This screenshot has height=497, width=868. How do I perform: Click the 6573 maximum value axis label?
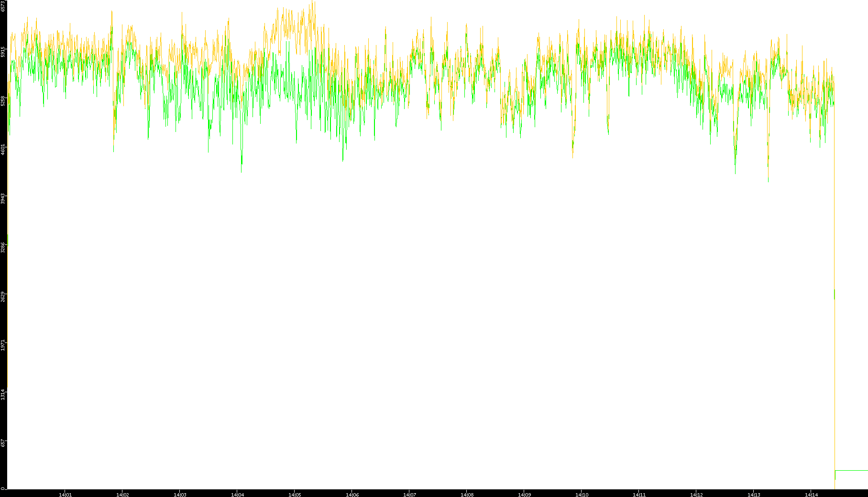point(3,6)
